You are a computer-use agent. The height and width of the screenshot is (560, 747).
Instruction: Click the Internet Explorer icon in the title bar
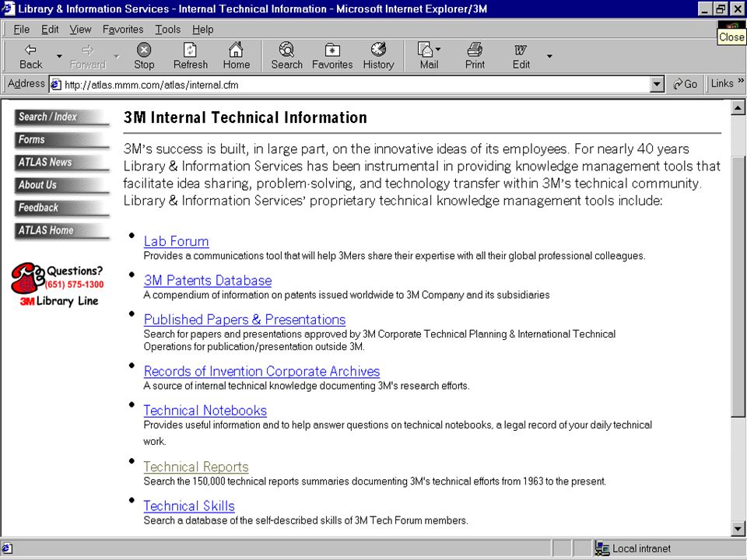pos(8,9)
